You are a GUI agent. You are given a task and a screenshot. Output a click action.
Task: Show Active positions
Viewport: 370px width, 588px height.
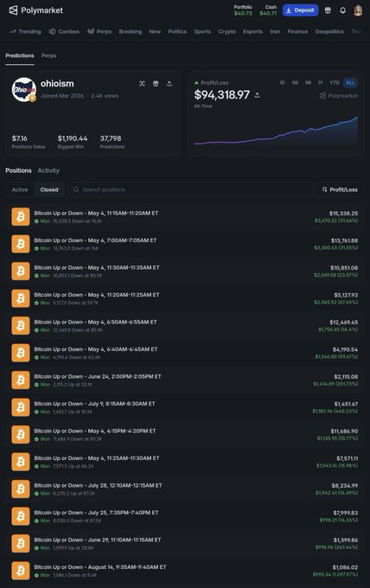click(20, 189)
